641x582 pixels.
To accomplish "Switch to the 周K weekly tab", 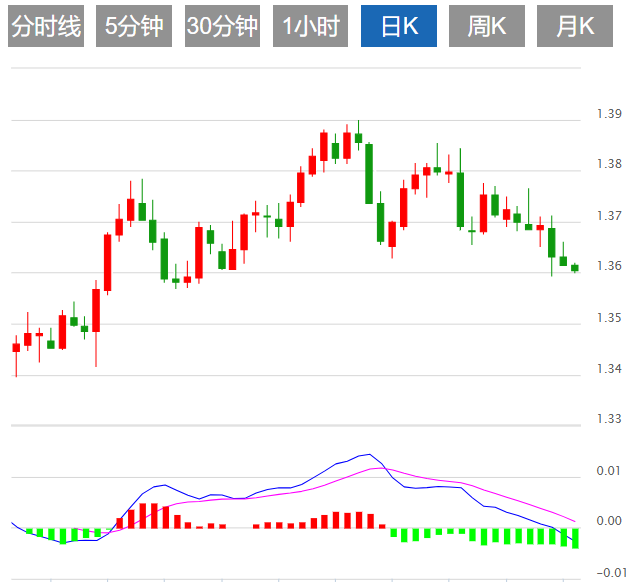I will [x=486, y=26].
